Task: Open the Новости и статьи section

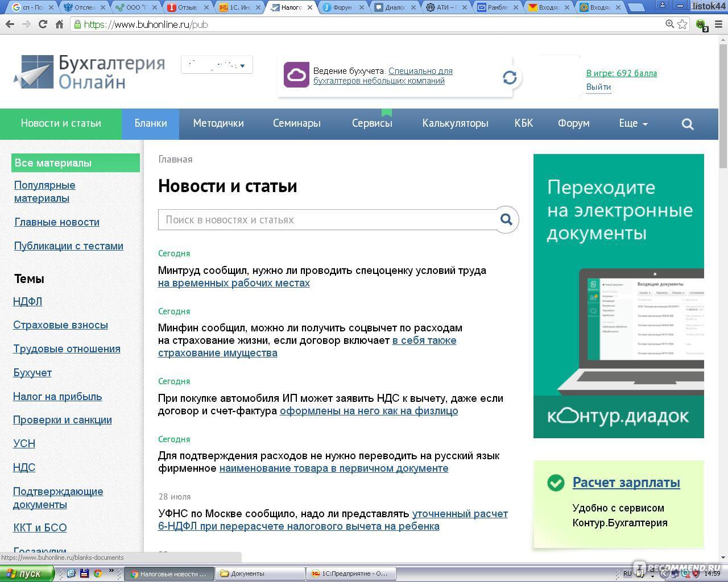Action: 61,123
